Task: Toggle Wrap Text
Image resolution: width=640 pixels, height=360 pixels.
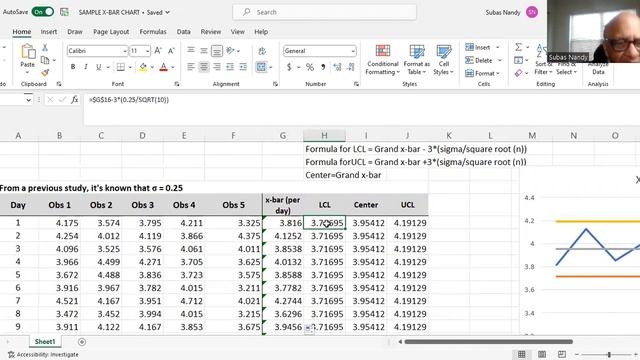Action: [262, 51]
